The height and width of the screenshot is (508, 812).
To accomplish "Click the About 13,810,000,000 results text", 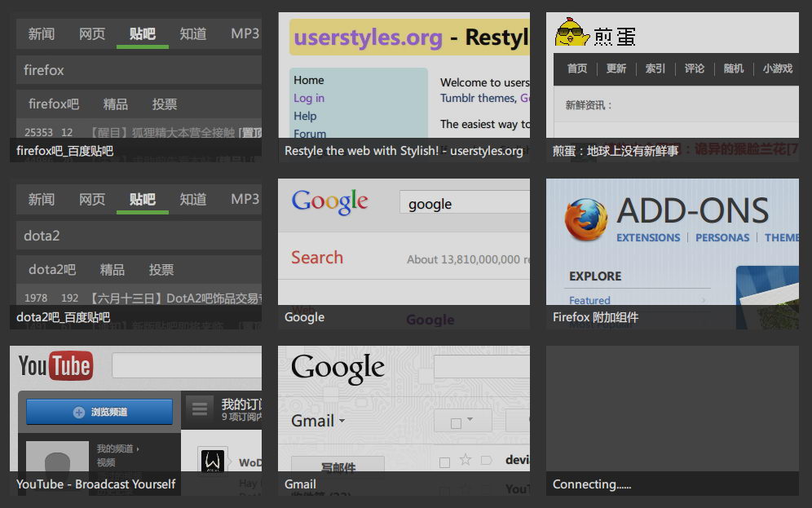I will 468,259.
